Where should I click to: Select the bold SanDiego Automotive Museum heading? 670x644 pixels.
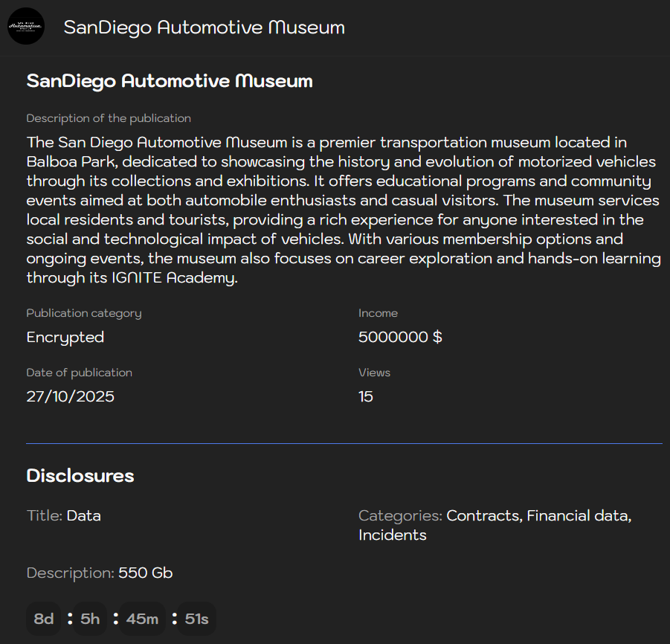pos(170,81)
